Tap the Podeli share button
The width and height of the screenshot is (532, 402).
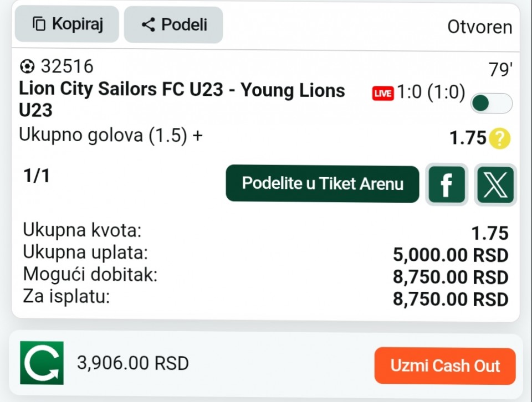pos(173,25)
